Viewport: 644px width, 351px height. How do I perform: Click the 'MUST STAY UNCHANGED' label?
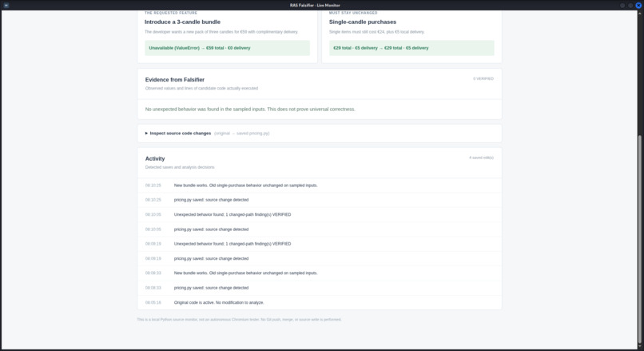[353, 13]
